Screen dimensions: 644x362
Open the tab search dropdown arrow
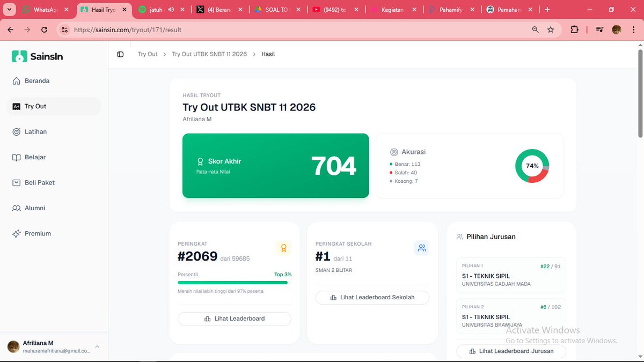[9, 10]
